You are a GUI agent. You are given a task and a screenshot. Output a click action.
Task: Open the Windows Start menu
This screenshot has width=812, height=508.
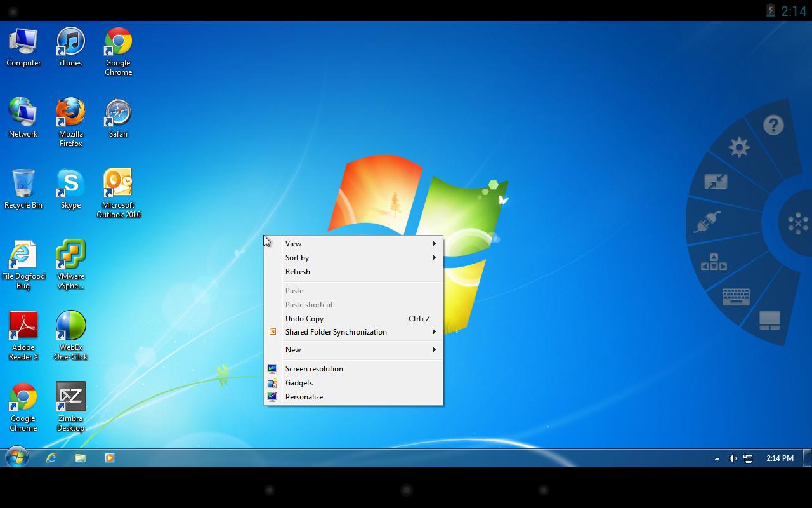coord(17,458)
